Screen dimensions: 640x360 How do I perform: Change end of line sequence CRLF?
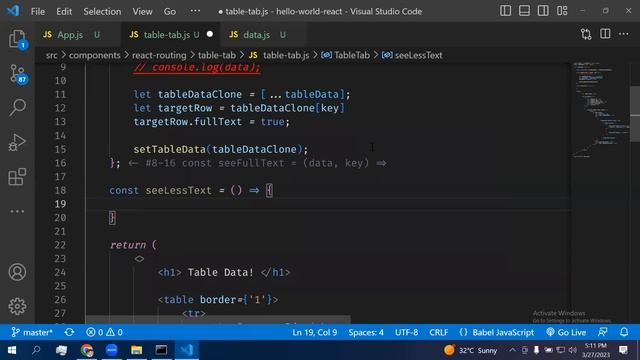pyautogui.click(x=438, y=332)
